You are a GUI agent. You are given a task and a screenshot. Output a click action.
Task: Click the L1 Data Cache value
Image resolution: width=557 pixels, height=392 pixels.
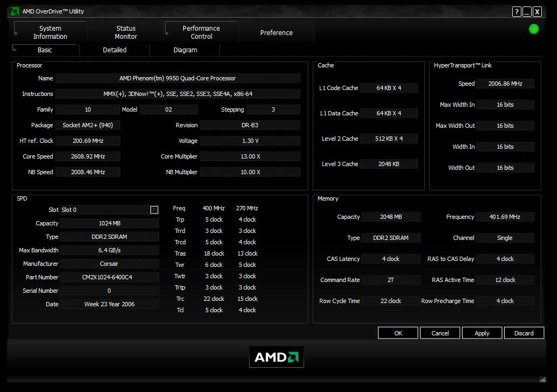(389, 113)
